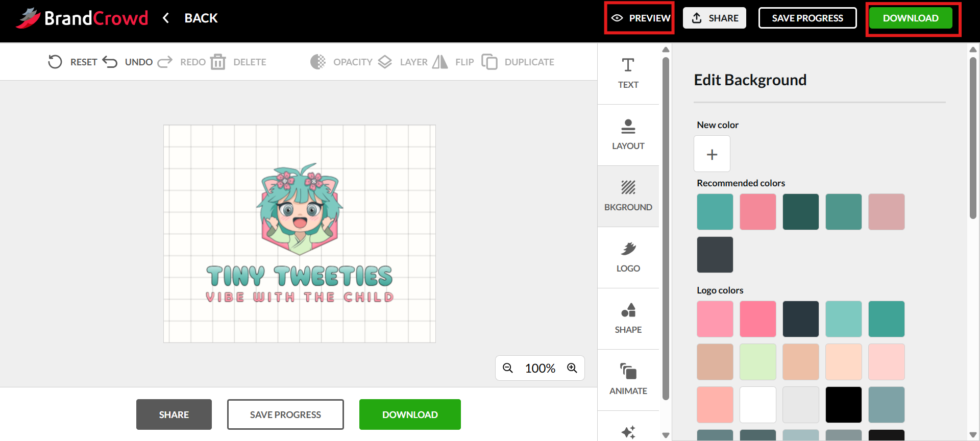
Task: Open the Opacity control
Action: (x=341, y=62)
